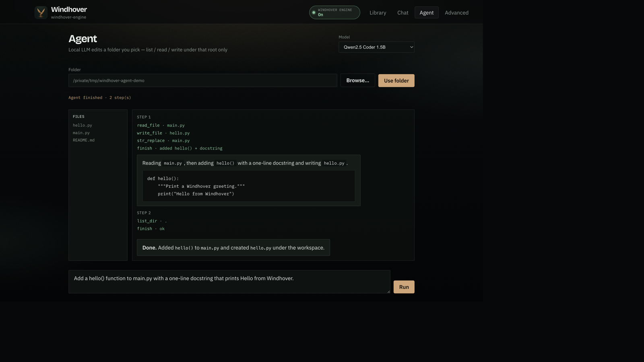Switch to the Chat tab

pos(402,12)
